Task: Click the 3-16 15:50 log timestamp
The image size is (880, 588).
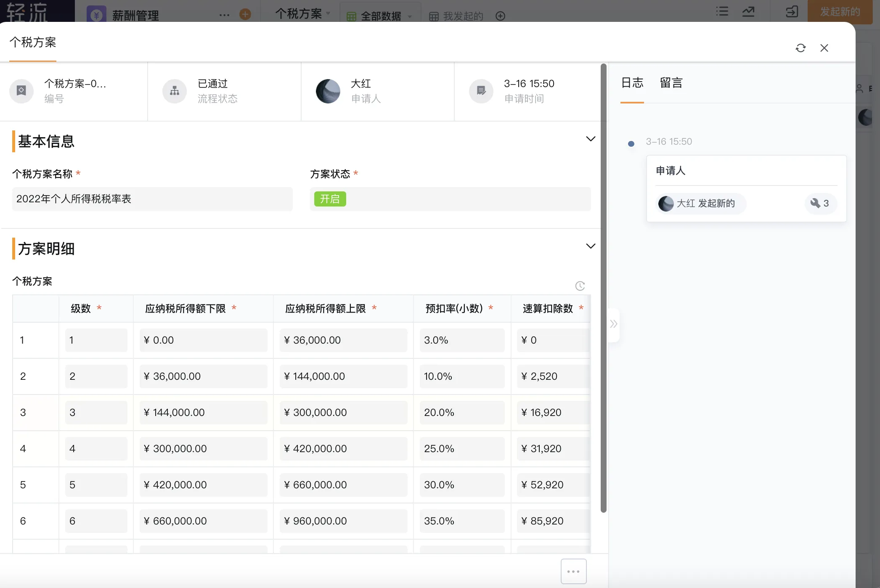Action: [x=669, y=142]
